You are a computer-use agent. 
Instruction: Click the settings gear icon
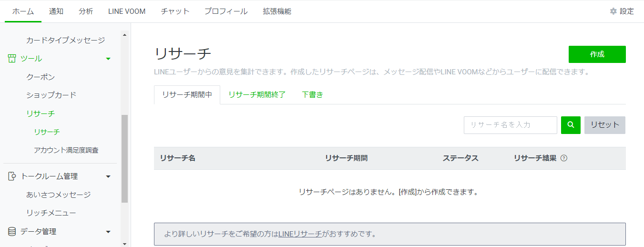[x=613, y=11]
